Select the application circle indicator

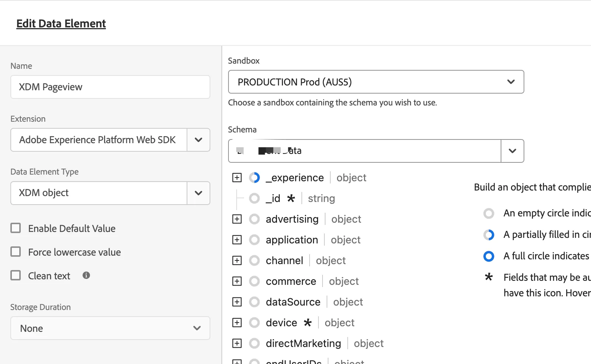point(254,240)
